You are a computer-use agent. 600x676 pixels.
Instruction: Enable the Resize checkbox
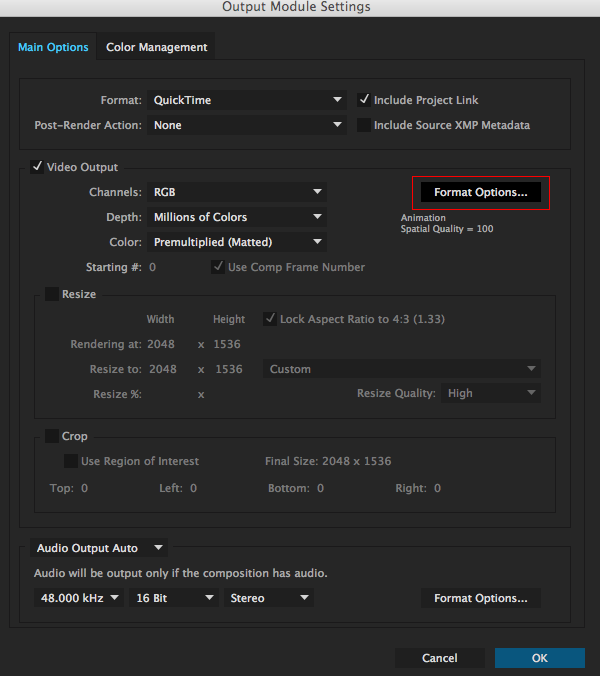[52, 294]
